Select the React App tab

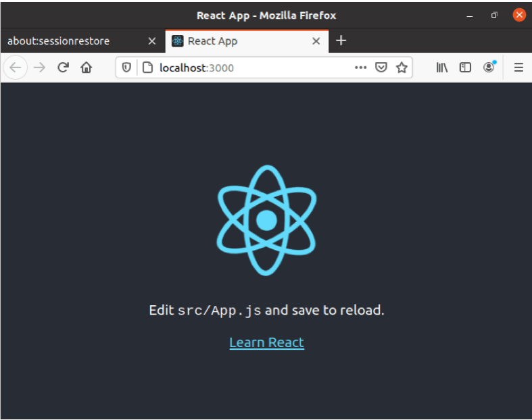tap(247, 41)
